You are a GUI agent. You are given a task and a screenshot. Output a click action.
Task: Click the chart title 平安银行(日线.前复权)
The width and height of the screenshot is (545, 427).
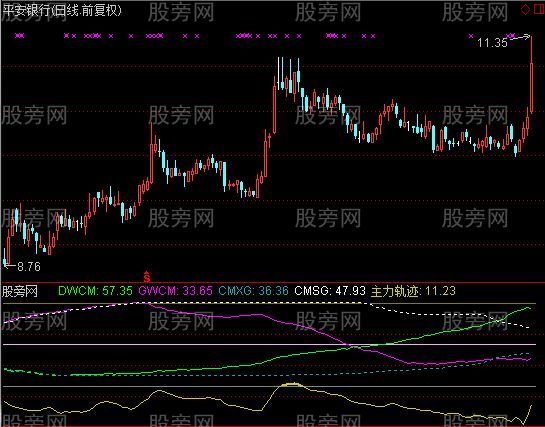(62, 10)
